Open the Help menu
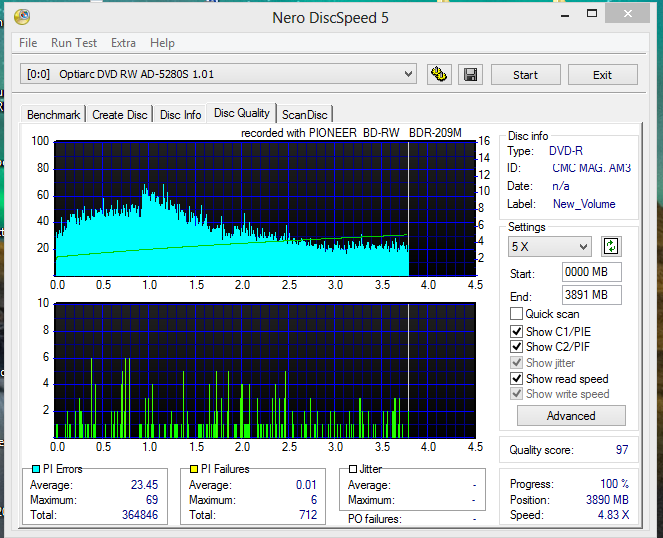 tap(162, 43)
